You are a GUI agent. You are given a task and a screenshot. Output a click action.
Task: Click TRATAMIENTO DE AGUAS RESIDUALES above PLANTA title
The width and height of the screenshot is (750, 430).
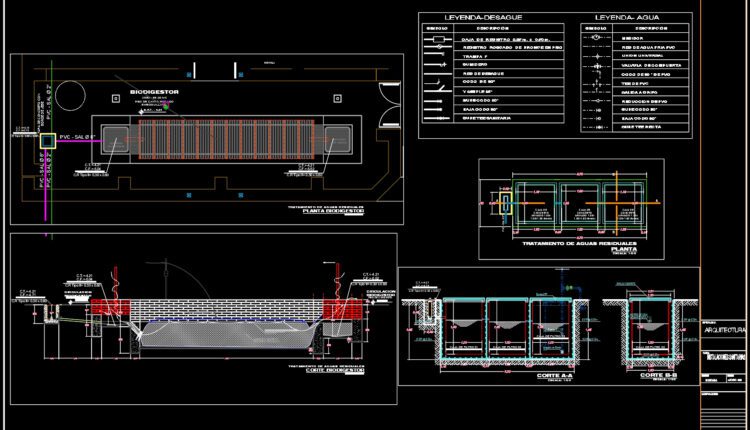point(579,244)
